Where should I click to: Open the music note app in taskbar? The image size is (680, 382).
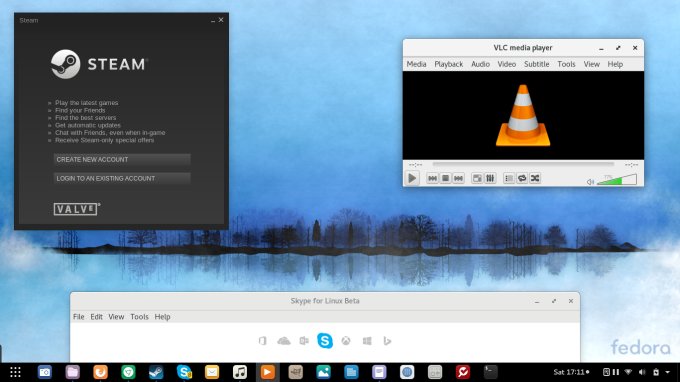coord(239,372)
